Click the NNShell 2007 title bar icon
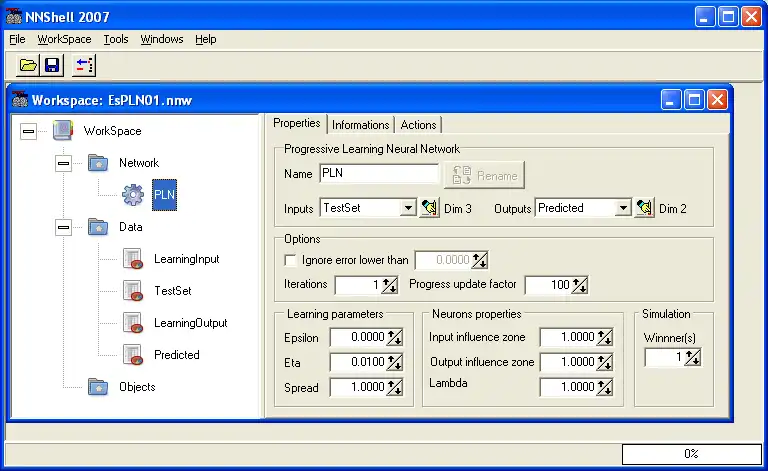 (x=14, y=17)
